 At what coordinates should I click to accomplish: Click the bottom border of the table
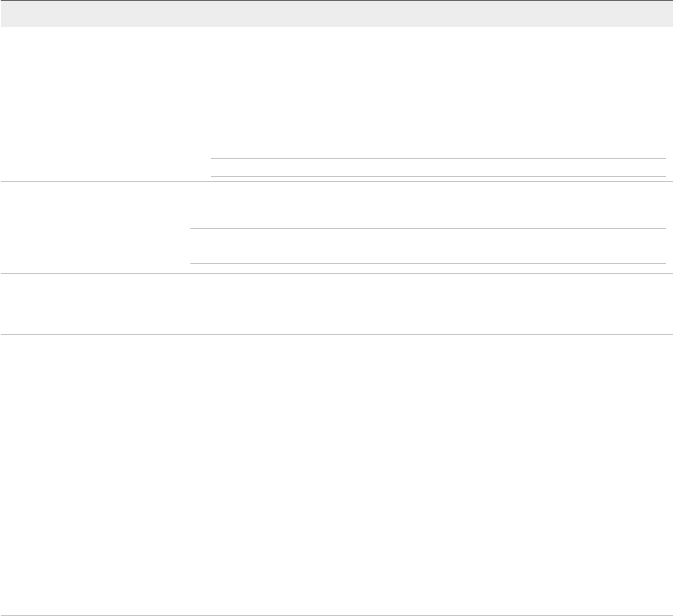[x=336, y=615]
